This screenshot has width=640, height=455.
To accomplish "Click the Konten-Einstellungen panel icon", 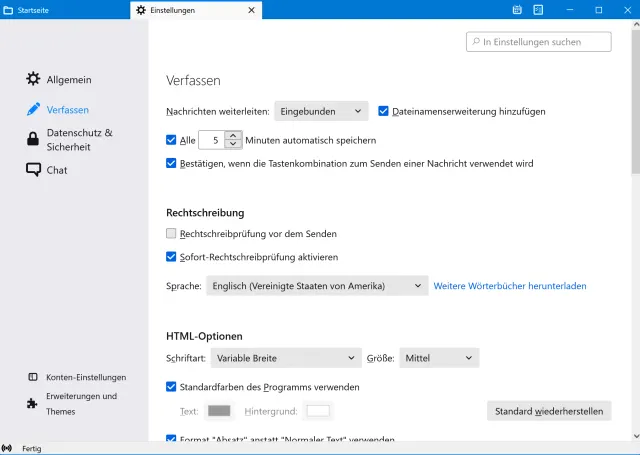I will click(33, 377).
